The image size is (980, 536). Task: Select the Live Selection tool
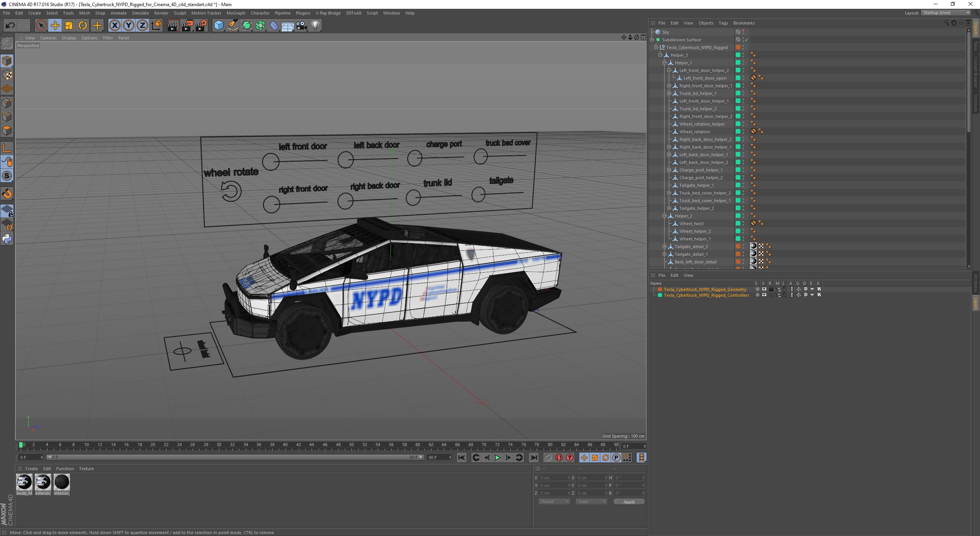click(41, 26)
